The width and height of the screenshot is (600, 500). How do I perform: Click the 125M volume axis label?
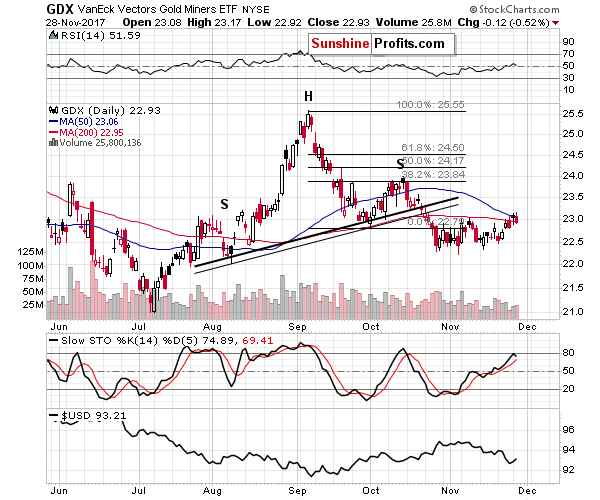[x=30, y=252]
